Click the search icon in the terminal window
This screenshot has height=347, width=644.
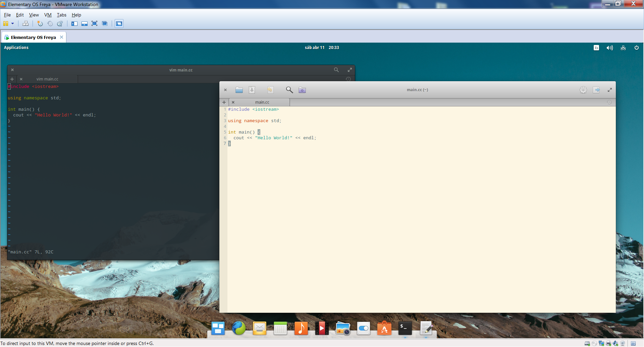click(336, 70)
